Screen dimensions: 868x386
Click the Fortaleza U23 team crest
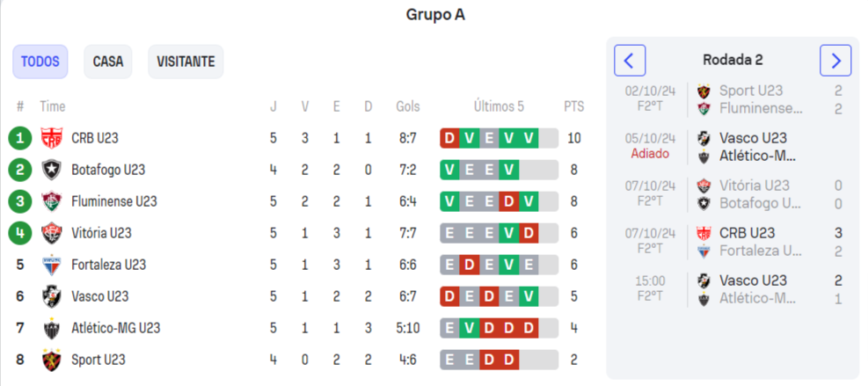pyautogui.click(x=51, y=265)
